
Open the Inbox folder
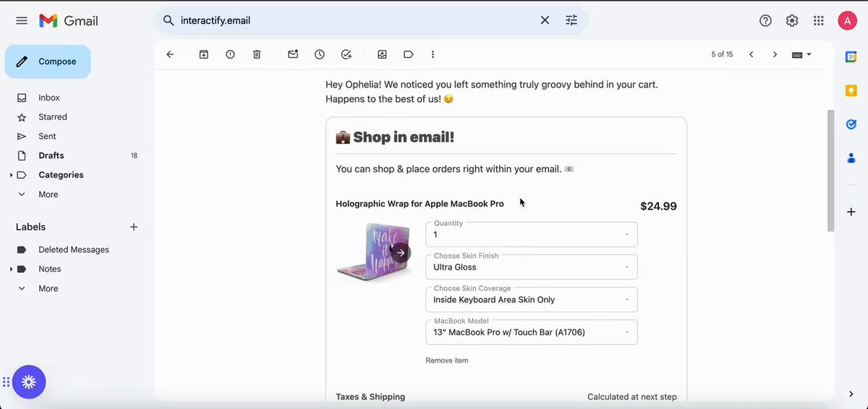pyautogui.click(x=49, y=98)
